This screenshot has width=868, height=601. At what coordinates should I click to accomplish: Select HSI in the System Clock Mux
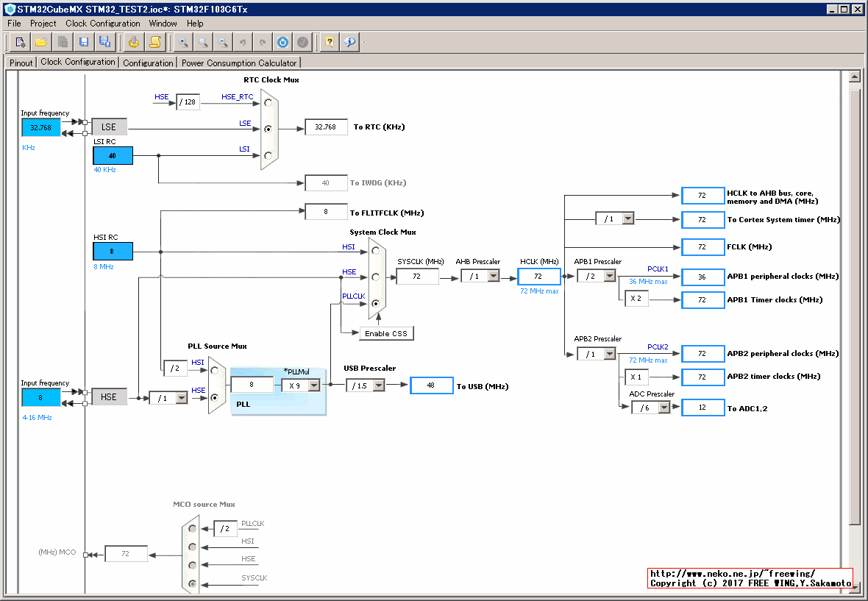point(375,251)
